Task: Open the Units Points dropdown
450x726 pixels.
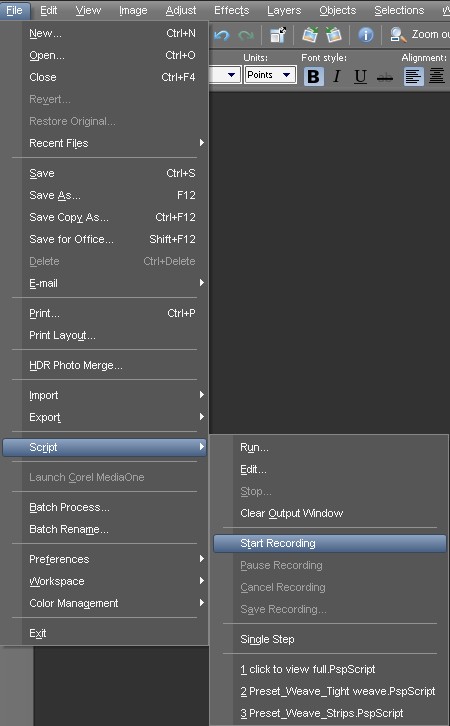Action: 270,75
